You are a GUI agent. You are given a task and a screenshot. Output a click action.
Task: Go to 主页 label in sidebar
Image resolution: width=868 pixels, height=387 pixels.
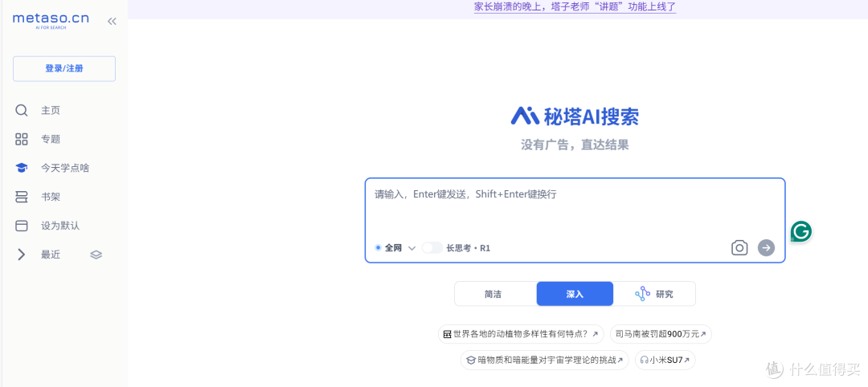tap(51, 111)
